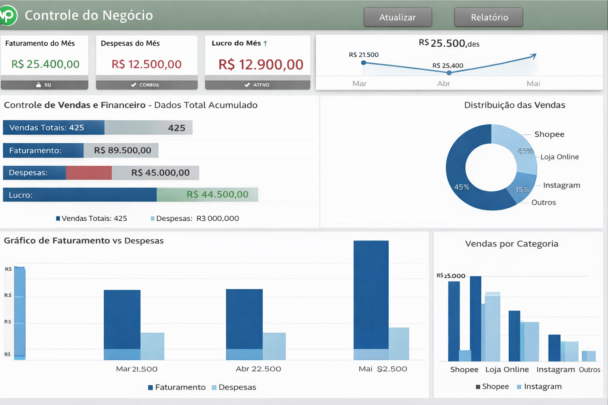Toggle the Shopee legend marker in category chart

tap(478, 386)
